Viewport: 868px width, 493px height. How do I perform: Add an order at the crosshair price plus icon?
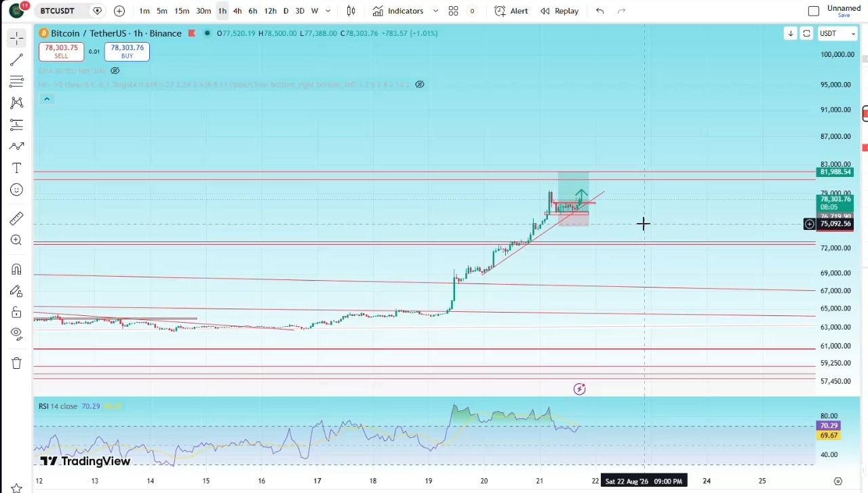tap(810, 224)
